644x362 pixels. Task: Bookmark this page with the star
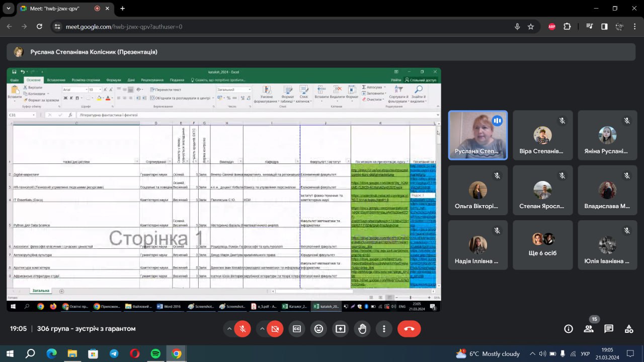(x=531, y=27)
